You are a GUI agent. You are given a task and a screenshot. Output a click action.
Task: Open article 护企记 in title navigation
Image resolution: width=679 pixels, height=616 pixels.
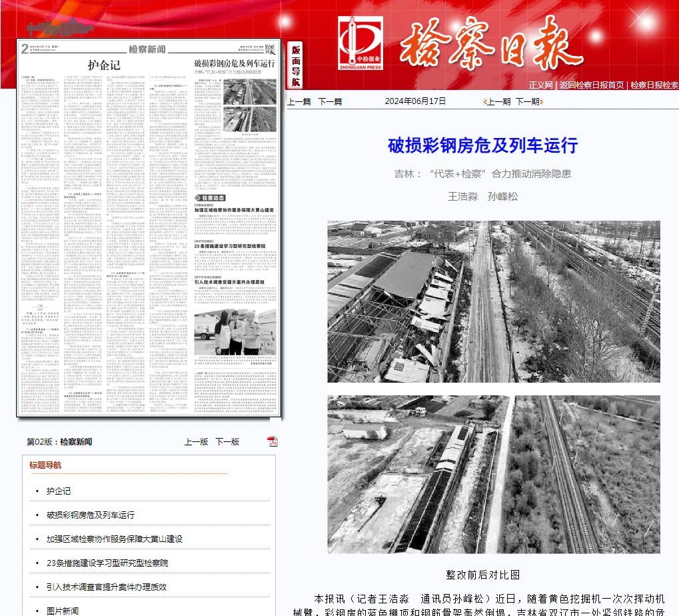[59, 491]
